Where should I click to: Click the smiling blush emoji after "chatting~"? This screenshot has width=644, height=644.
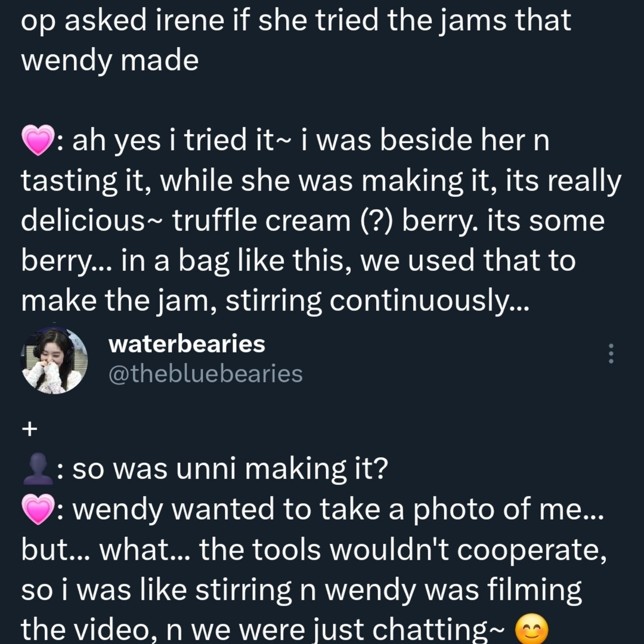531,629
